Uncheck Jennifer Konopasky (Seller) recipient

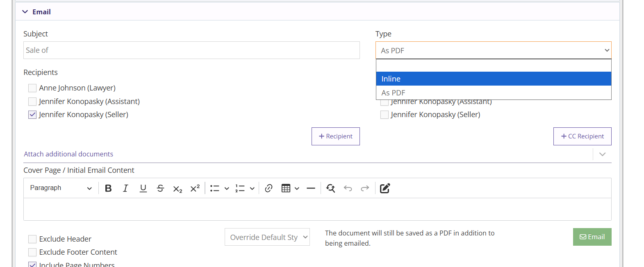pyautogui.click(x=32, y=115)
